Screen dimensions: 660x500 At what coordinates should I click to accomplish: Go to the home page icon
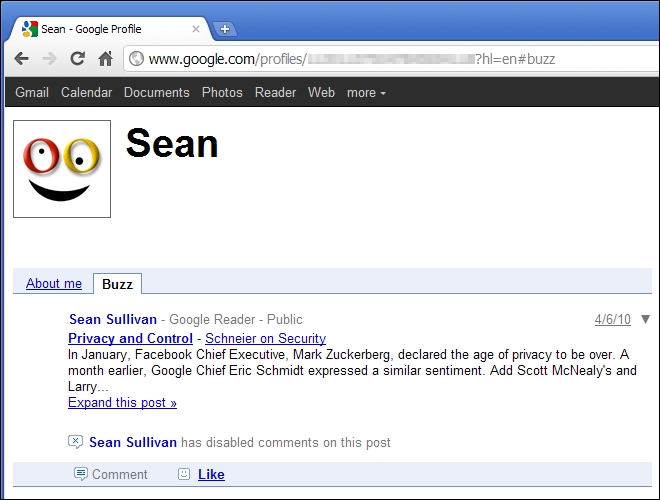coord(105,59)
